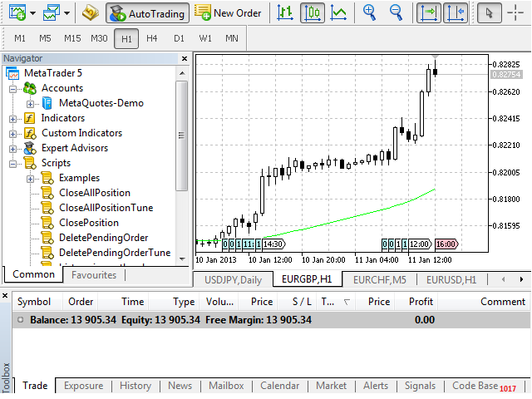This screenshot has height=399, width=532.
Task: Open the History tab in Toolbox
Action: pos(135,386)
